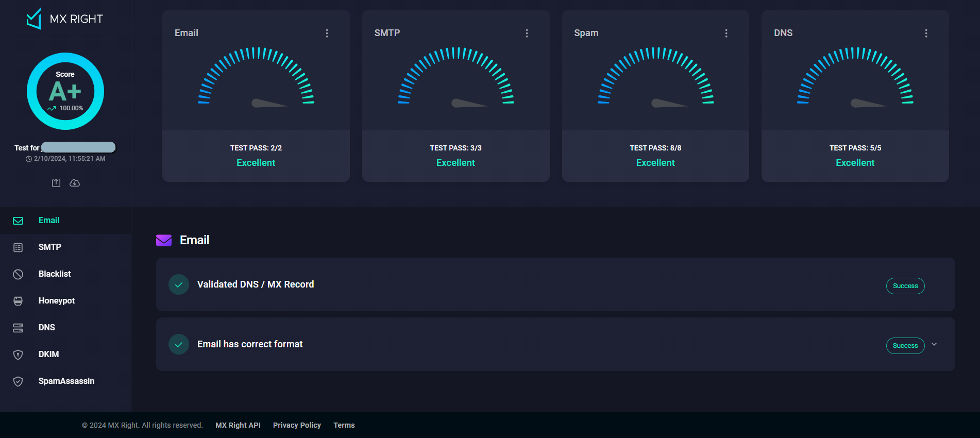Click the SpamAssassin shield check icon
The width and height of the screenshot is (980, 438).
pos(18,381)
